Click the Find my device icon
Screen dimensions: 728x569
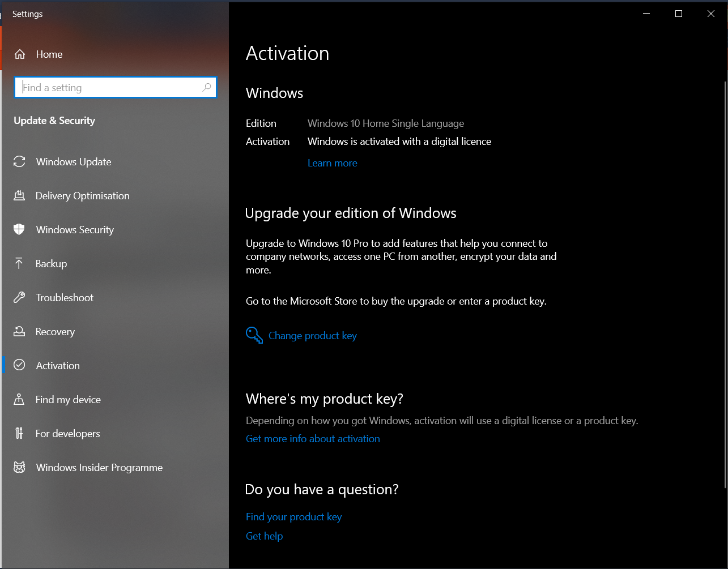pyautogui.click(x=19, y=400)
